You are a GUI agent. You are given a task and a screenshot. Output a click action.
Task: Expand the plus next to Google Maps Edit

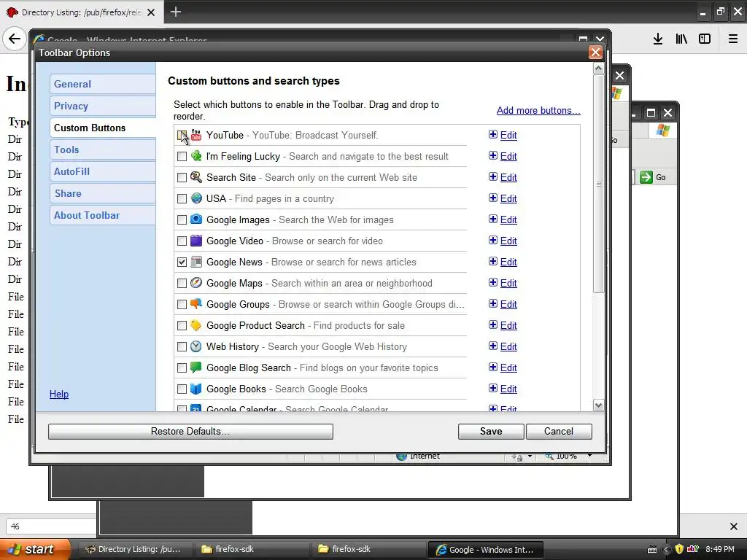pyautogui.click(x=493, y=282)
